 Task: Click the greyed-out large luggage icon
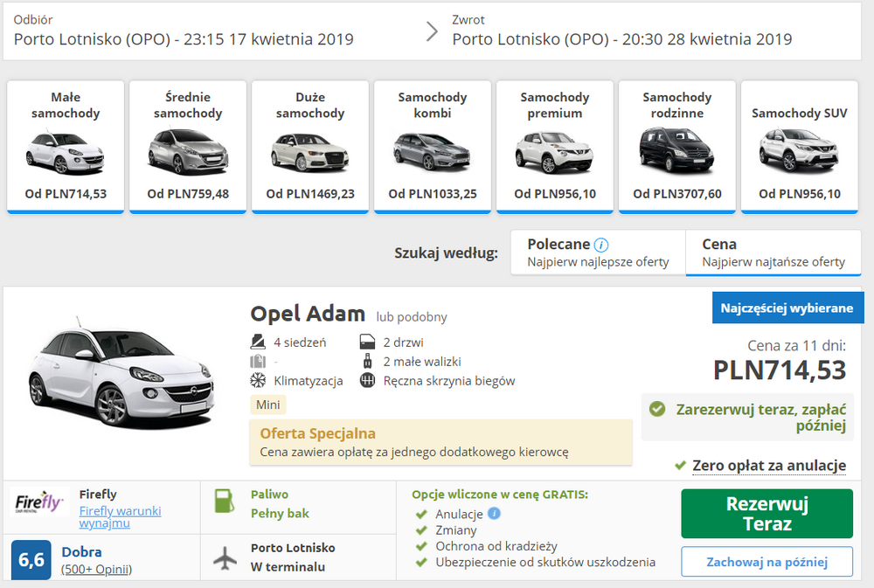coord(258,361)
